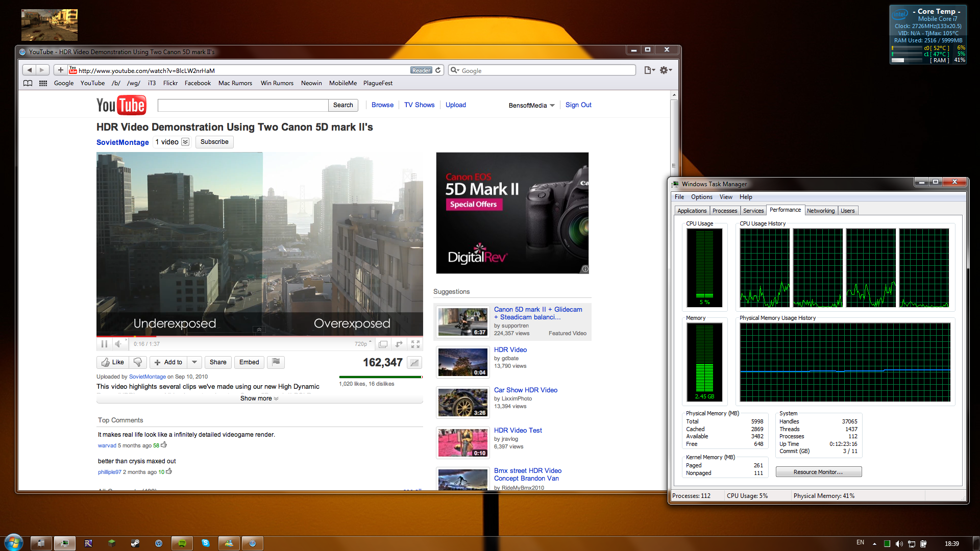Open system tray volume control

tap(899, 544)
